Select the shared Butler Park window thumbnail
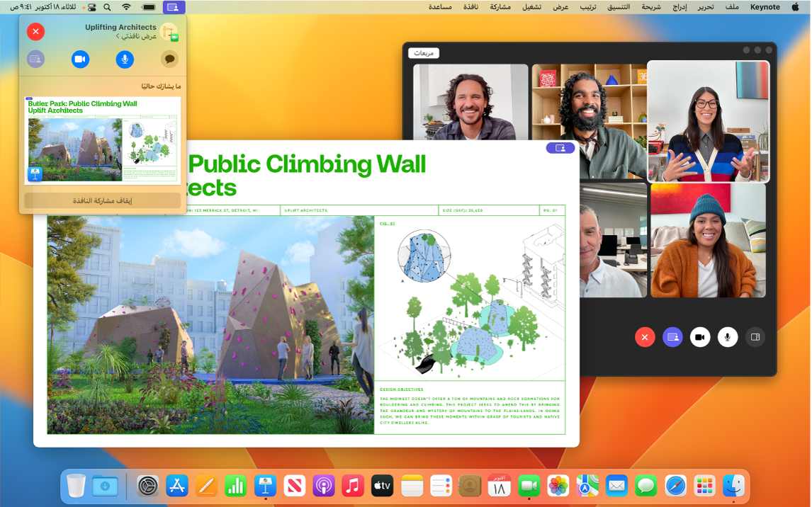The width and height of the screenshot is (812, 507). click(x=103, y=140)
